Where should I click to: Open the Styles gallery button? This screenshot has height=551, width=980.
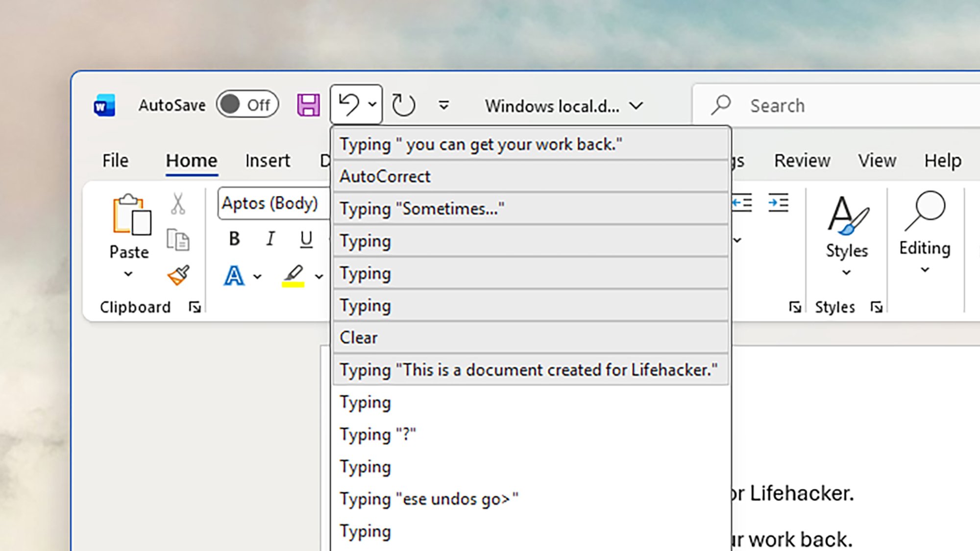847,235
